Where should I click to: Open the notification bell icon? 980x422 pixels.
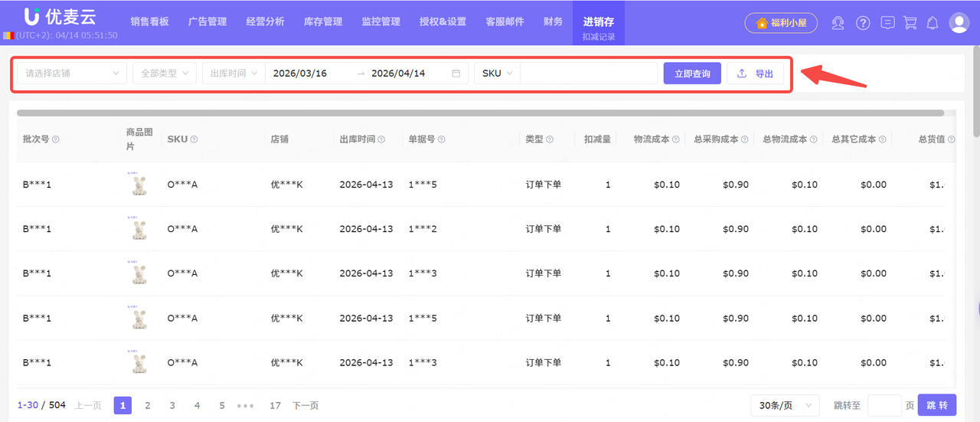(932, 23)
